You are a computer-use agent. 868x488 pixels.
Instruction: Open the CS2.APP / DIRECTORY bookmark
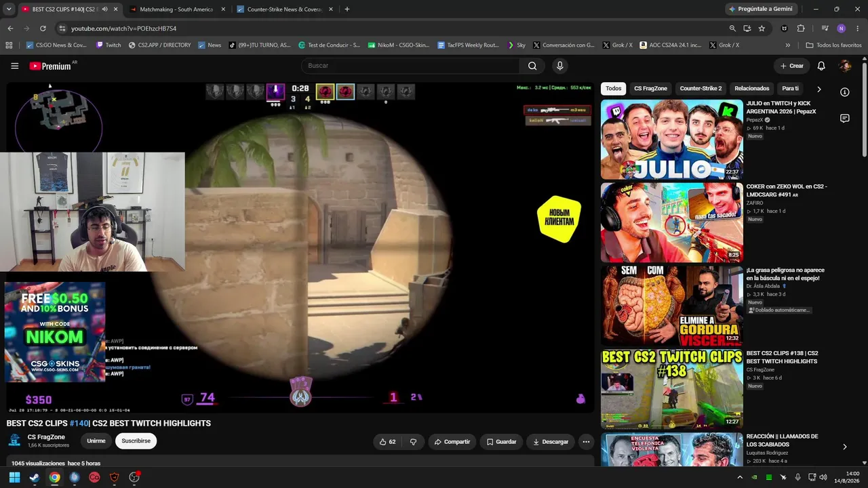pos(161,45)
